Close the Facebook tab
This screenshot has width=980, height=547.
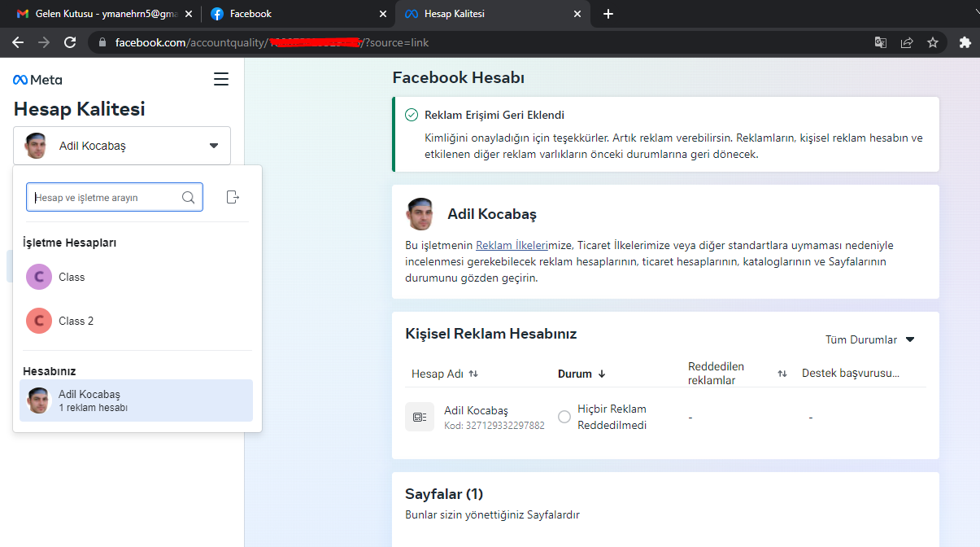tap(383, 14)
